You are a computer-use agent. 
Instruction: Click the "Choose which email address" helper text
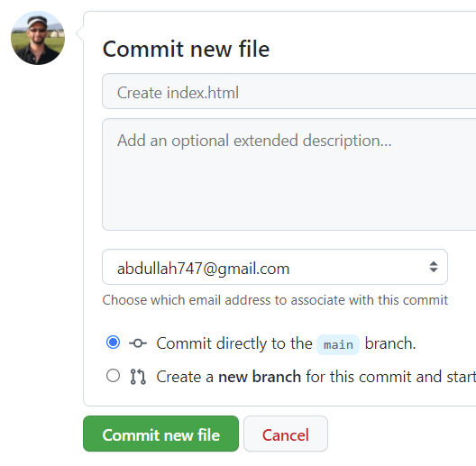(275, 300)
